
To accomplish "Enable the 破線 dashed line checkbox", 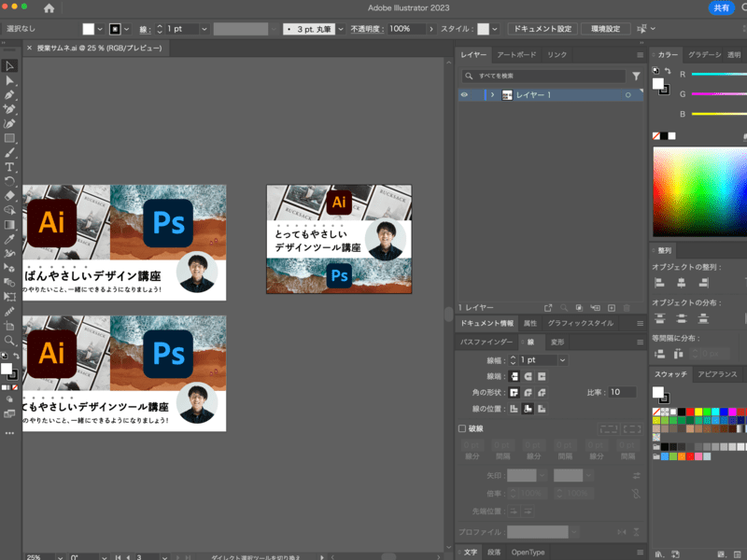I will coord(461,428).
